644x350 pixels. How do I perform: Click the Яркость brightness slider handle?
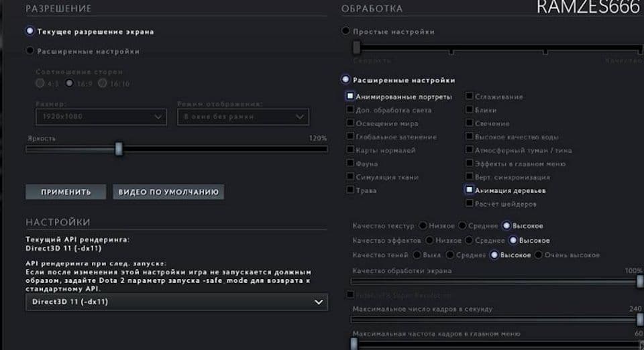pos(119,149)
